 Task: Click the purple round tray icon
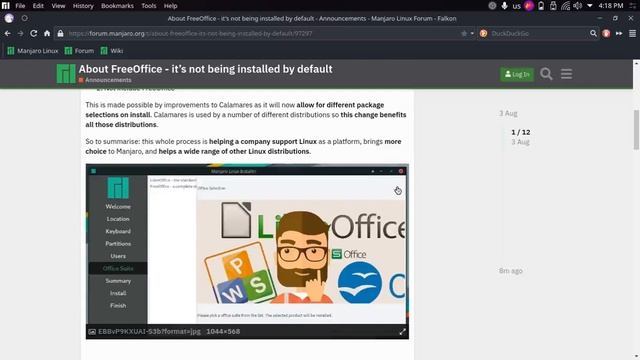pyautogui.click(x=529, y=6)
